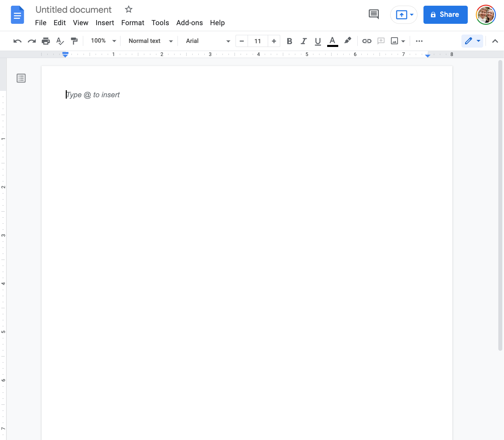Click the font size field 11

pyautogui.click(x=258, y=41)
